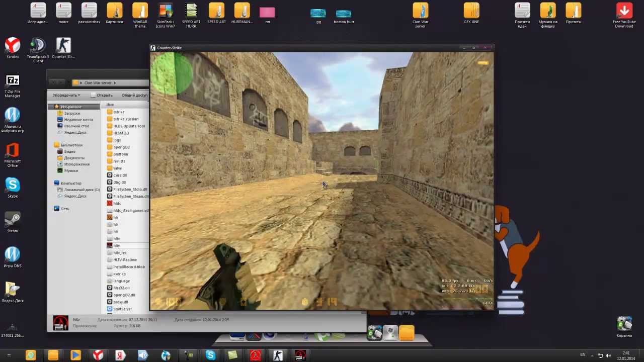Open the Яндекс.Диск desktop icon
644x362 pixels.
pos(13,292)
